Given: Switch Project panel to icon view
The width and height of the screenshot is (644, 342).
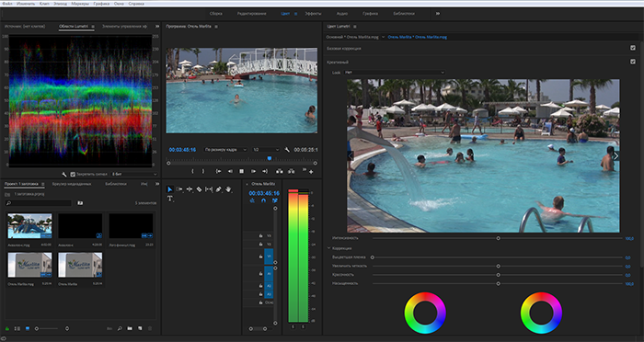Looking at the screenshot, I should click(28, 328).
